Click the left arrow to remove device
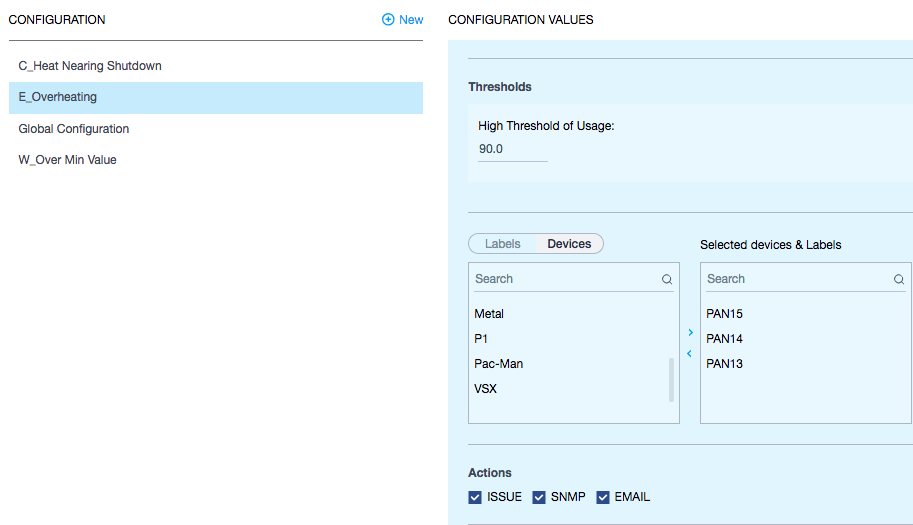This screenshot has height=525, width=913. (690, 353)
